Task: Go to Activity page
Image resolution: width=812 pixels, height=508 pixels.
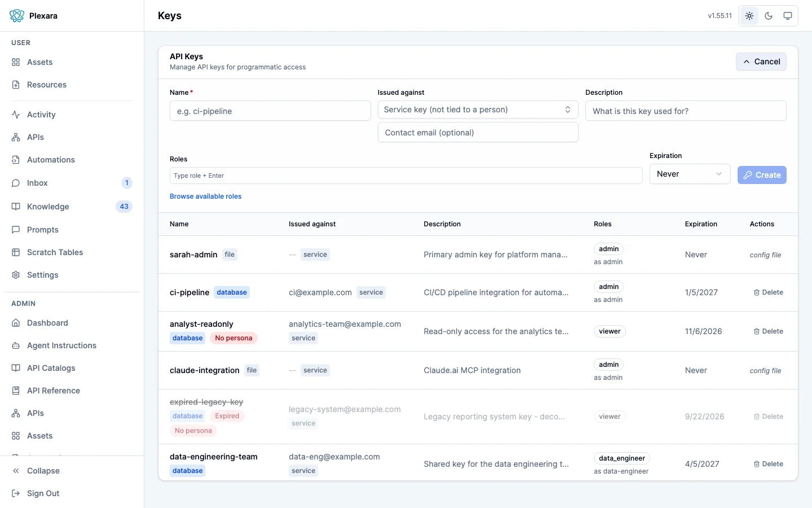Action: click(72, 115)
